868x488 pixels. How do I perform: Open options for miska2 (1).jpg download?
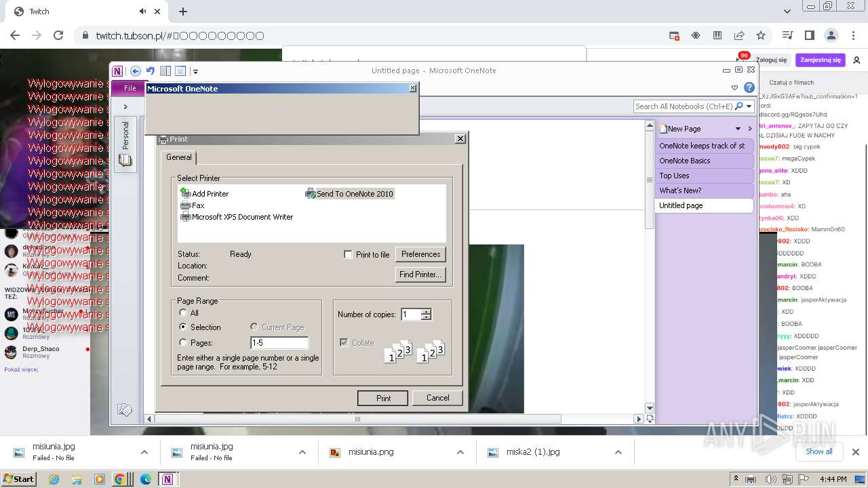[x=618, y=452]
